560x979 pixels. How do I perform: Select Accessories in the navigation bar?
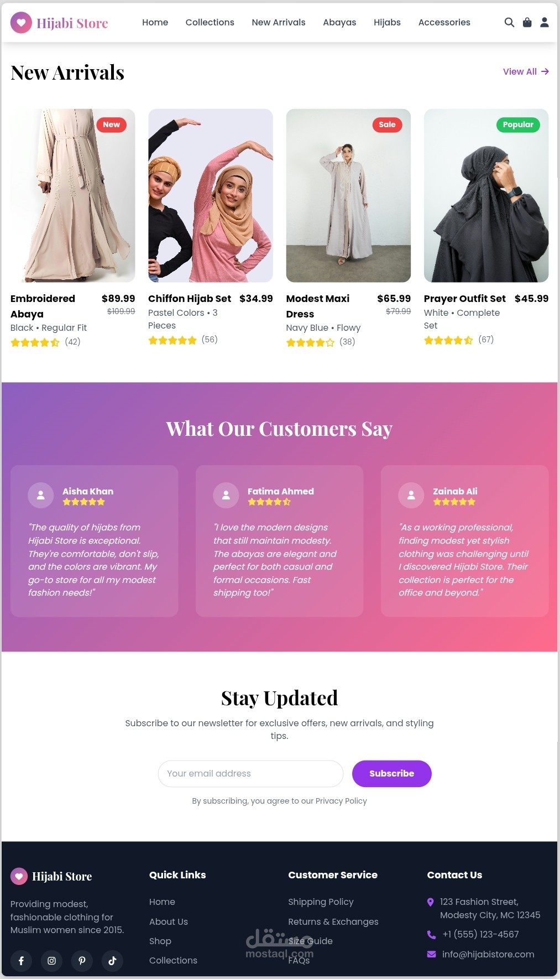click(444, 22)
